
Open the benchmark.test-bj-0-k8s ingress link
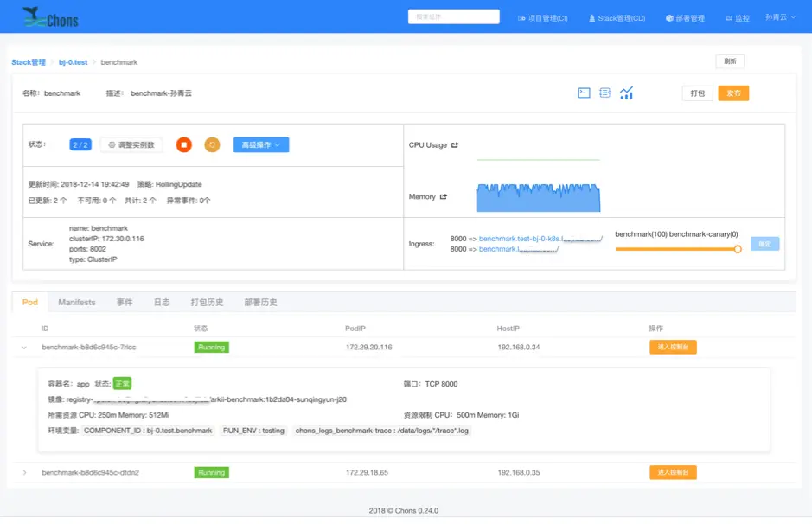[x=540, y=239]
